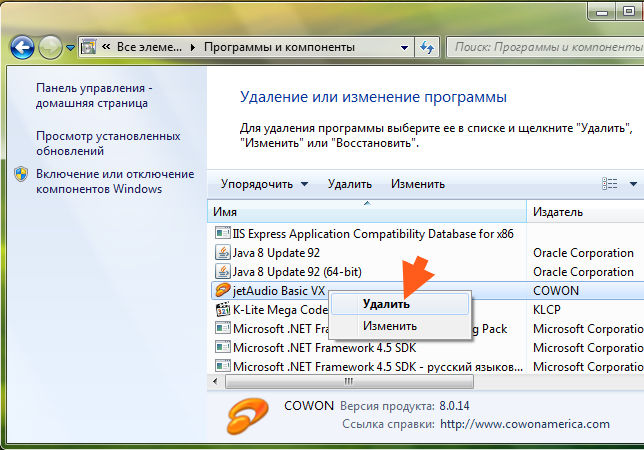Open 'Включение или отключение компонентов Windows'
This screenshot has height=450, width=644.
(115, 181)
